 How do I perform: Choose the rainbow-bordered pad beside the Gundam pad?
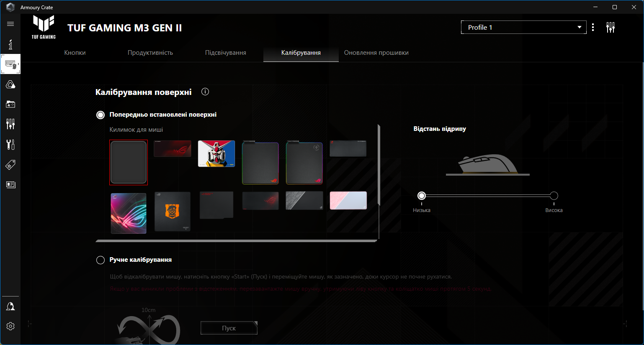coord(260,163)
